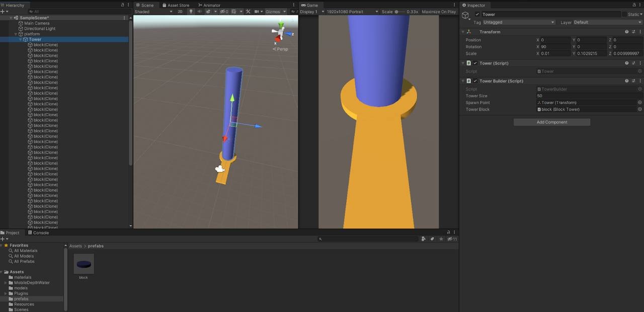
Task: Open Hierarchy panel three-dot menu
Action: (128, 5)
